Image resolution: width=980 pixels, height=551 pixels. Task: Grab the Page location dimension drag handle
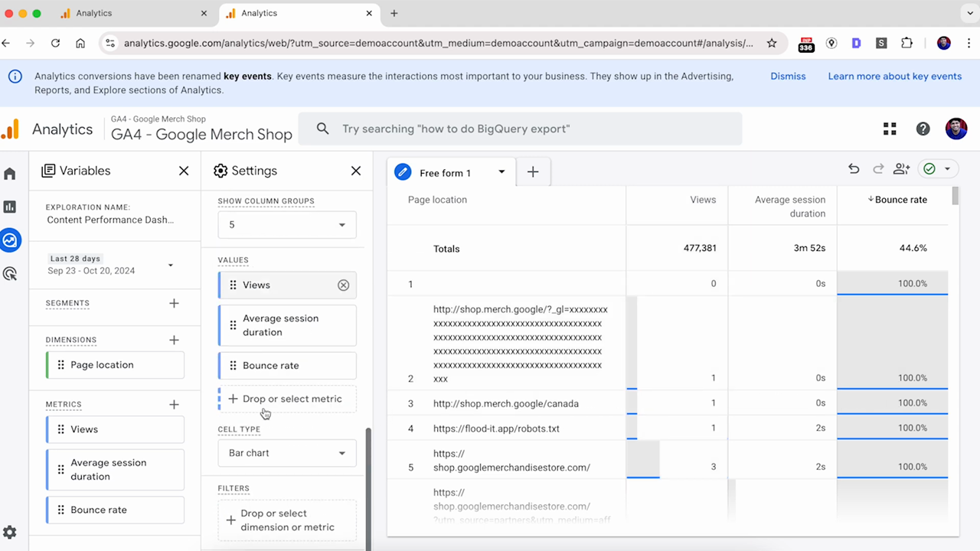(x=60, y=365)
